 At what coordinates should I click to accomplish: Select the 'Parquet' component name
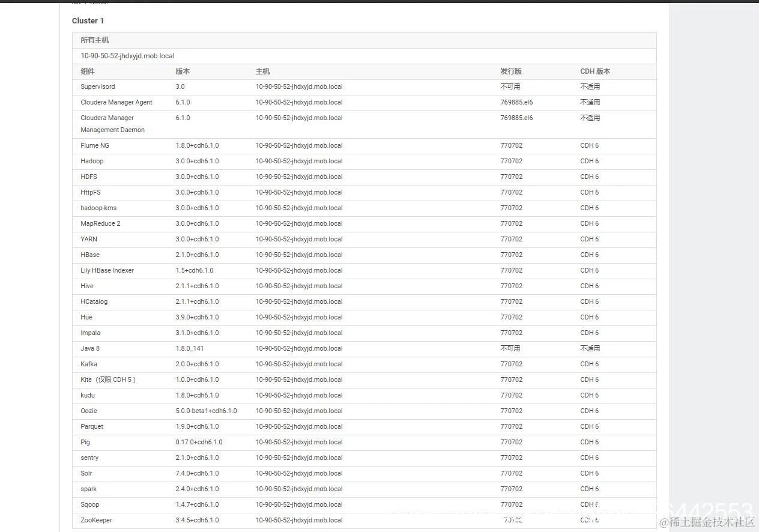(92, 427)
